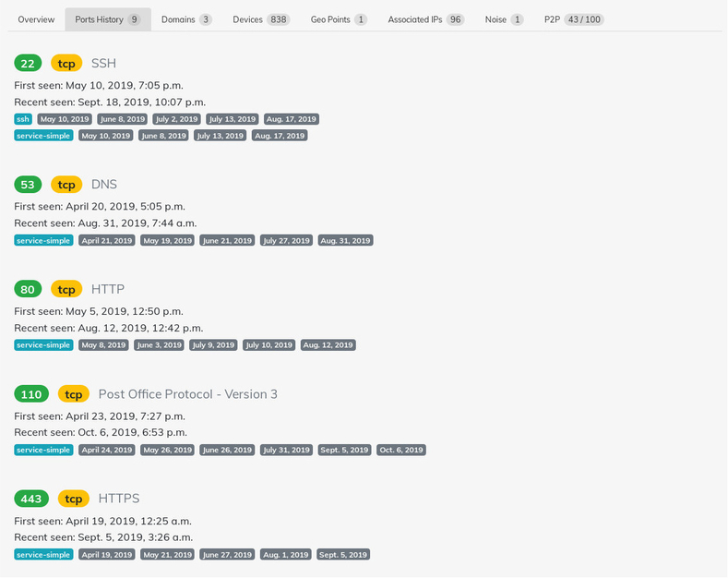
Task: Select July 10, 2019 date under HTTP
Action: 269,345
